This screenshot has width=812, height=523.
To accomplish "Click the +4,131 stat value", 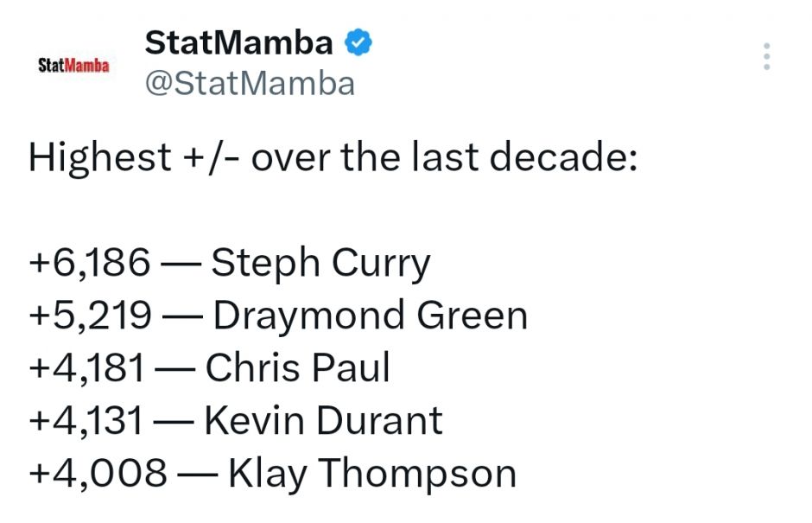I will tap(86, 420).
